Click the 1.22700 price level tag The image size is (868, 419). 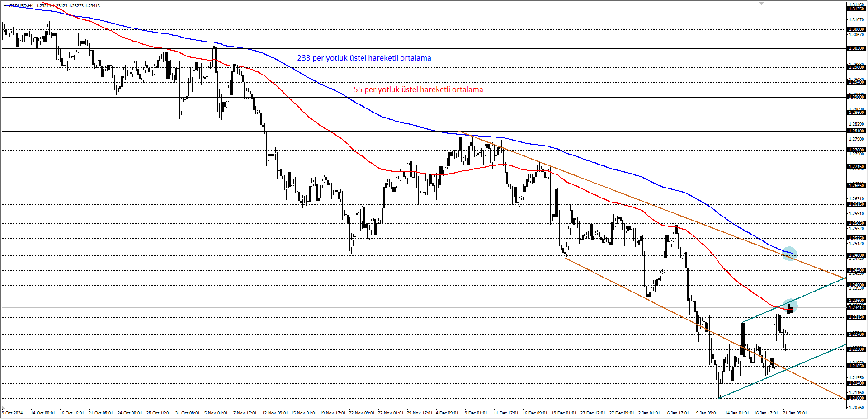(856, 334)
